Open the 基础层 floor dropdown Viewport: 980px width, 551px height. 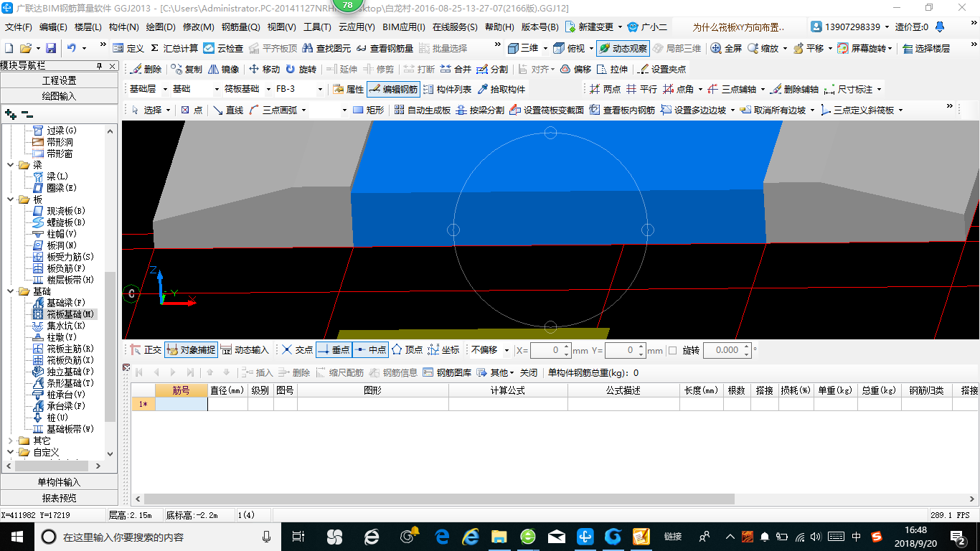coord(166,89)
